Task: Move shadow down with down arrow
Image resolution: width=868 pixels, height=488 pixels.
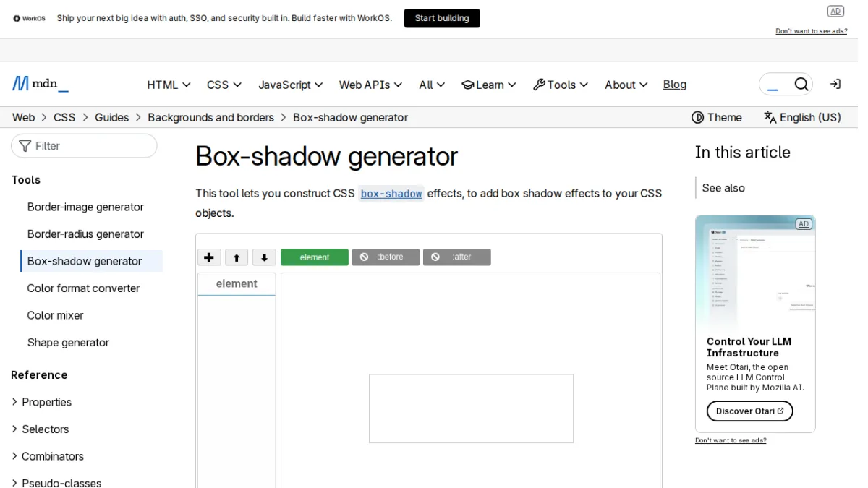Action: click(x=264, y=257)
